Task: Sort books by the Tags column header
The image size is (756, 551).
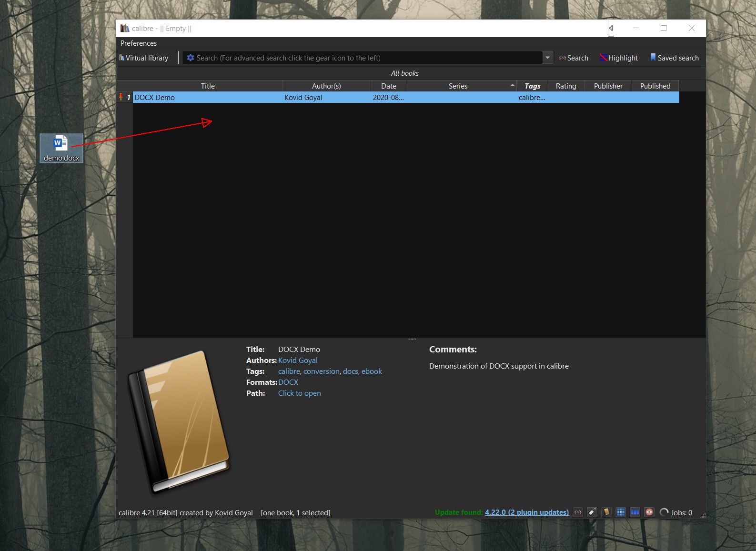Action: [x=532, y=86]
